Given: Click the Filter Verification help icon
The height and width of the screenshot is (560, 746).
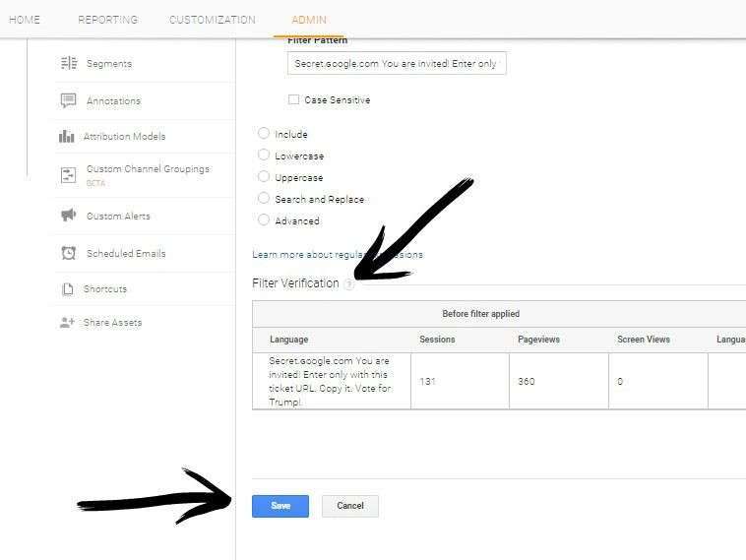Looking at the screenshot, I should point(349,284).
